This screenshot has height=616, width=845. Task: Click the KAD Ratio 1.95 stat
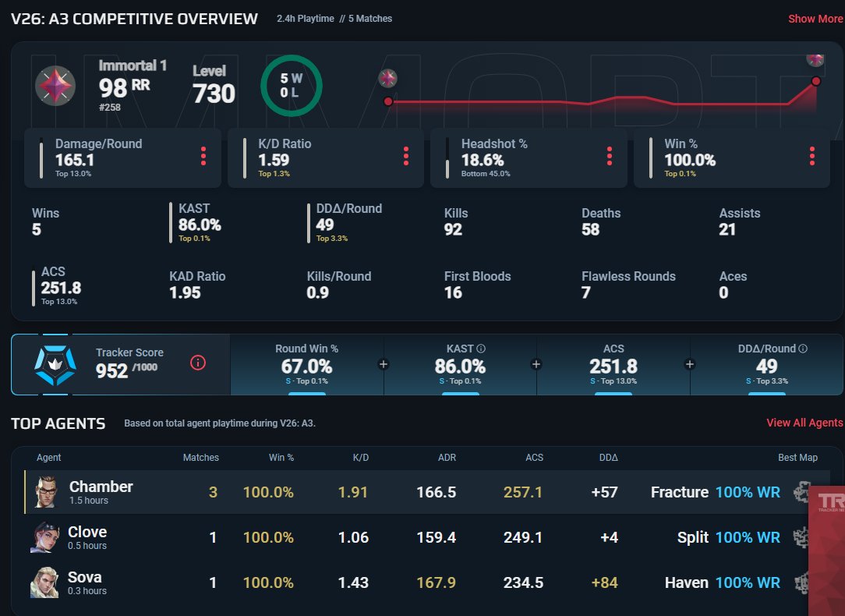point(197,285)
